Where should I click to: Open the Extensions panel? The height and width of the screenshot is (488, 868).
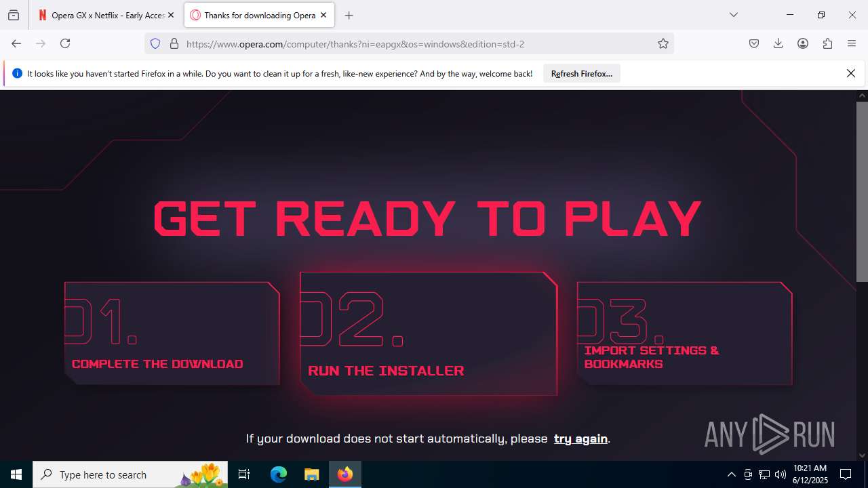coord(827,43)
